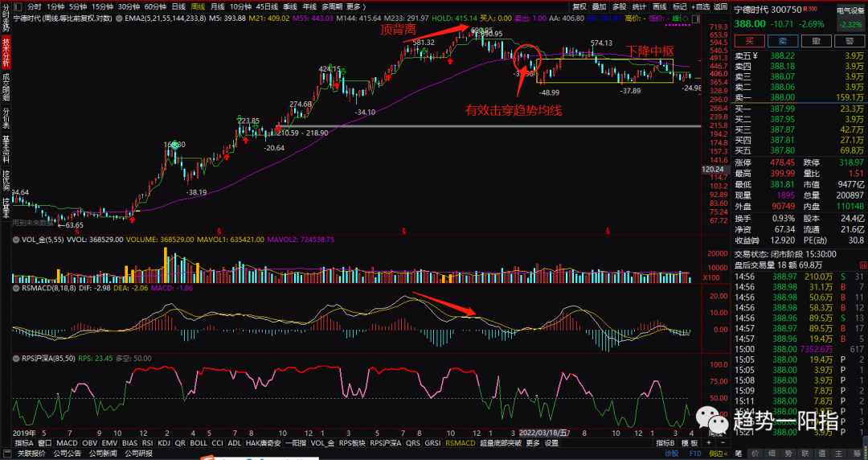Viewport: 868px width, 460px height.
Task: Open the EMA2 indicator settings circle icon
Action: coord(118,18)
